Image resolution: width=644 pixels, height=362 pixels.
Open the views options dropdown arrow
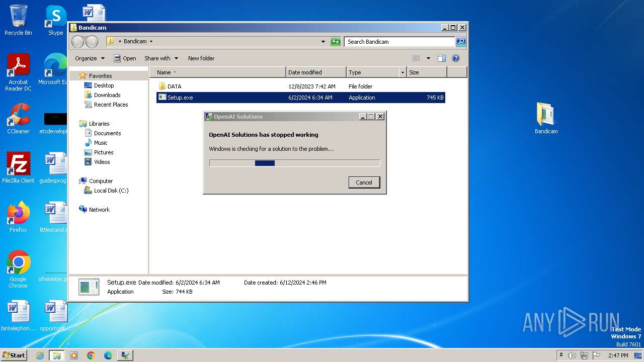click(428, 58)
